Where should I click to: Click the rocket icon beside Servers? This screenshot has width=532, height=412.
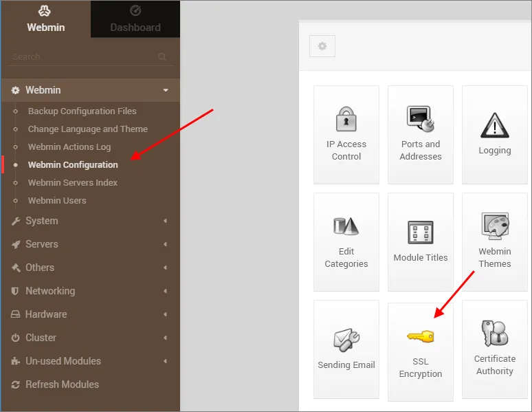(16, 245)
